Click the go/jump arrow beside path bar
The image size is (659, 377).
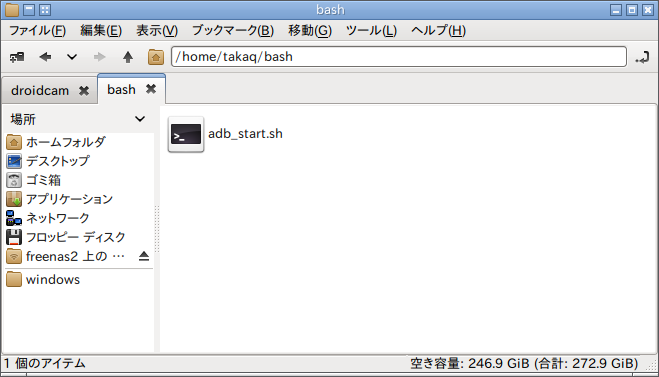click(x=642, y=57)
